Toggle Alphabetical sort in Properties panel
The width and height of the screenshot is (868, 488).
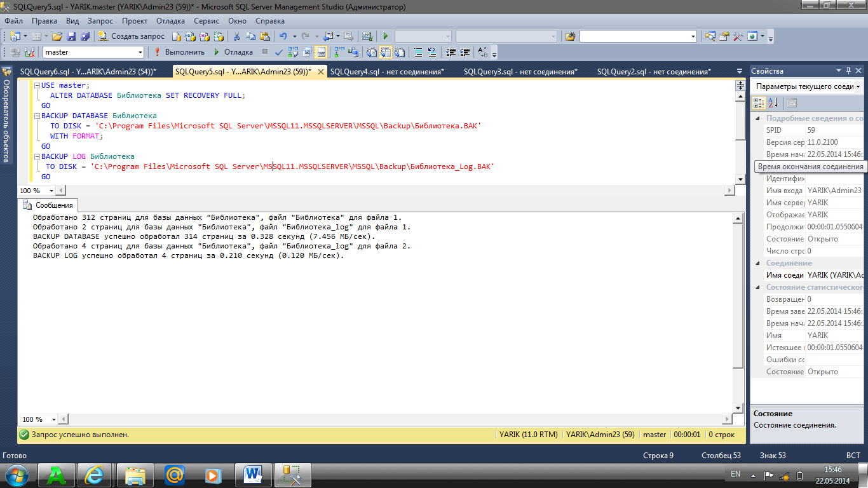click(x=773, y=103)
